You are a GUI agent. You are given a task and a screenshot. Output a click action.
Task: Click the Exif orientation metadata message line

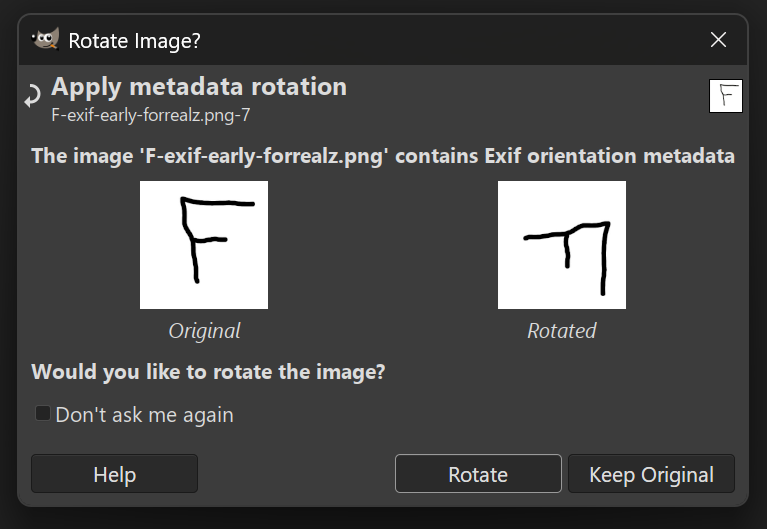pos(383,156)
